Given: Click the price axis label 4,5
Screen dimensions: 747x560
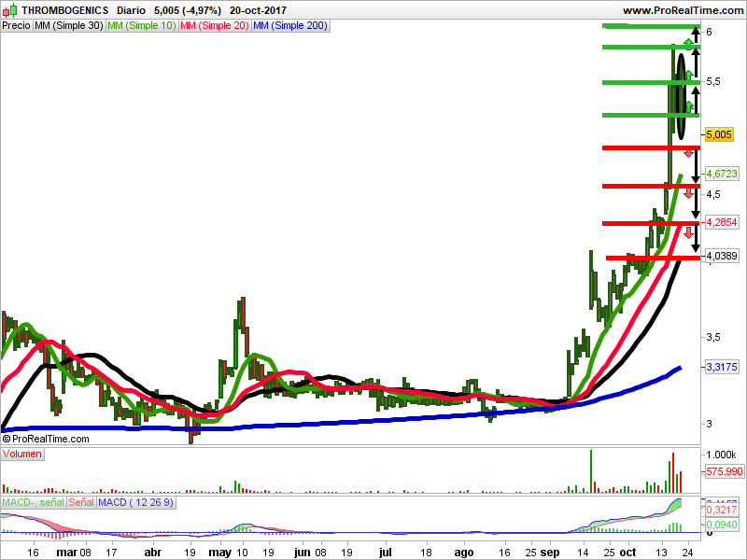Looking at the screenshot, I should (x=713, y=194).
